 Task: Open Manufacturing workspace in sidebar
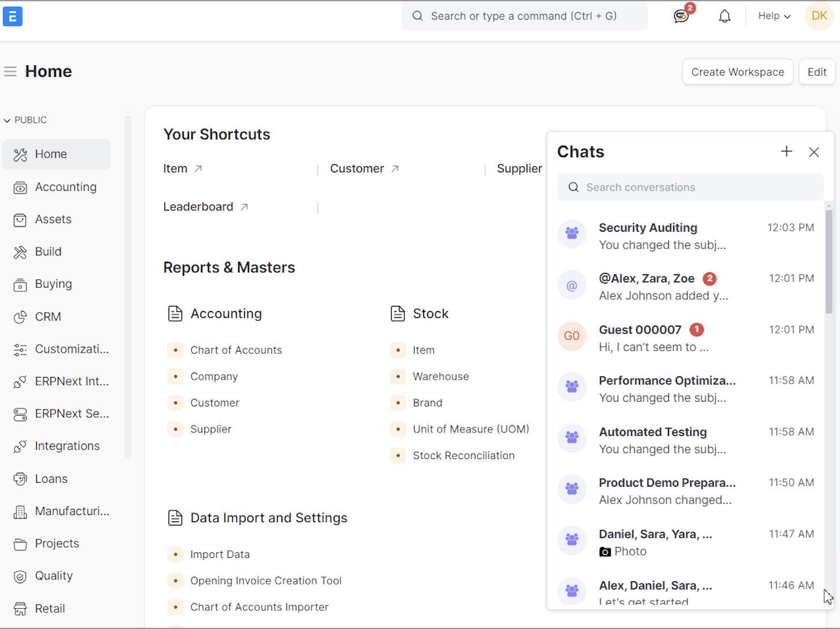tap(56, 512)
